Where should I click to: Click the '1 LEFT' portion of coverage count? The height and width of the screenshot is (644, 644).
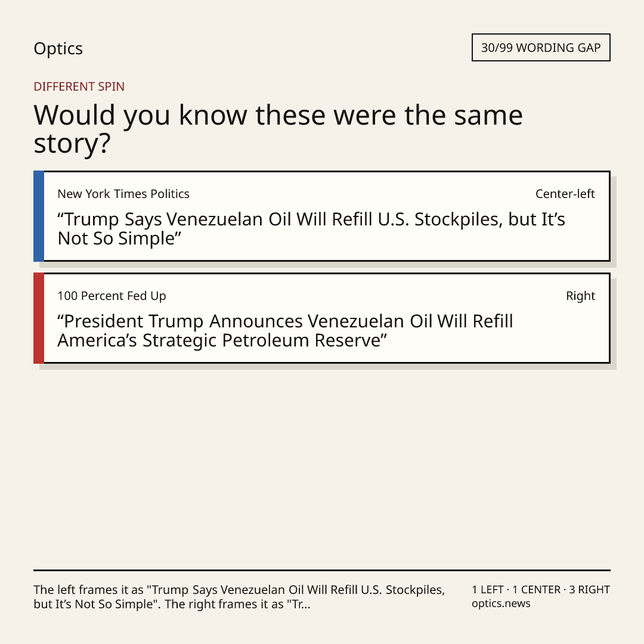(x=488, y=589)
